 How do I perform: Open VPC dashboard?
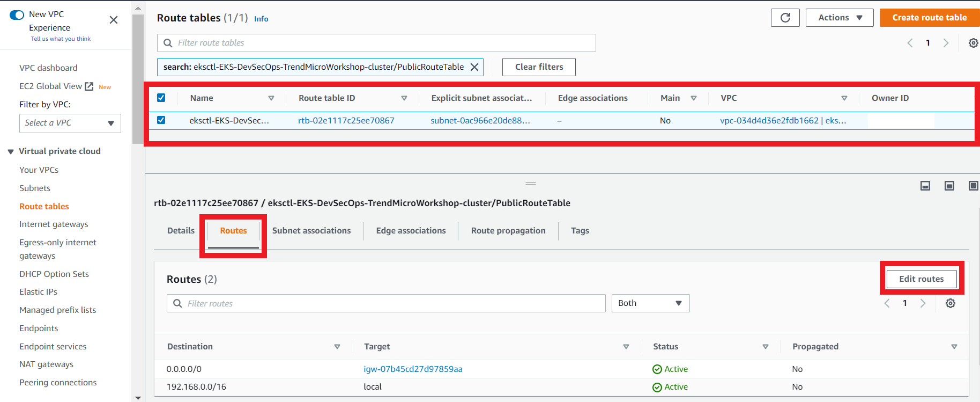(x=48, y=68)
